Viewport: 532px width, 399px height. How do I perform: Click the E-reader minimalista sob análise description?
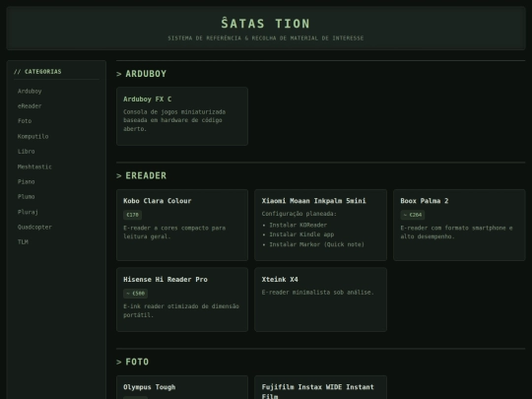pos(317,293)
